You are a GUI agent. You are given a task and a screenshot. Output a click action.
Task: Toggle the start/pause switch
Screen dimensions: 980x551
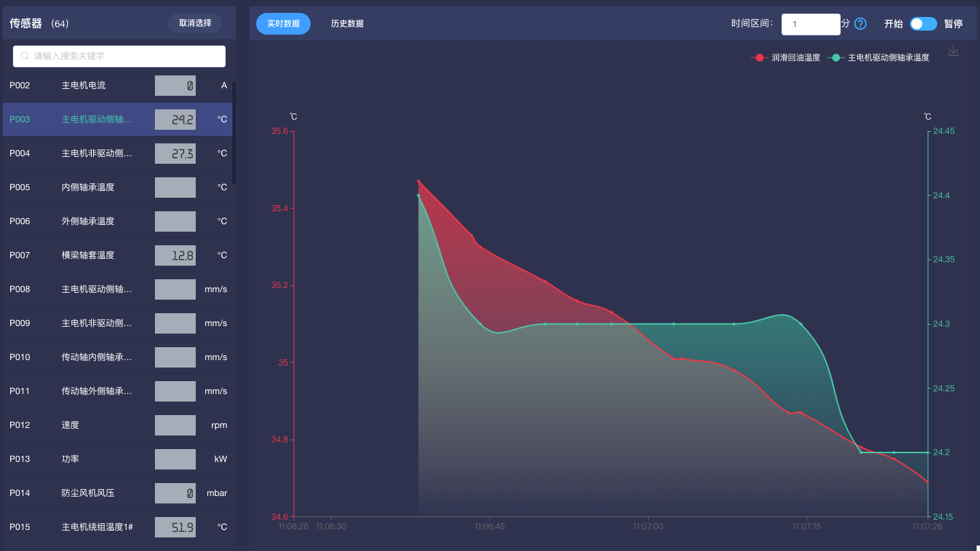[923, 24]
